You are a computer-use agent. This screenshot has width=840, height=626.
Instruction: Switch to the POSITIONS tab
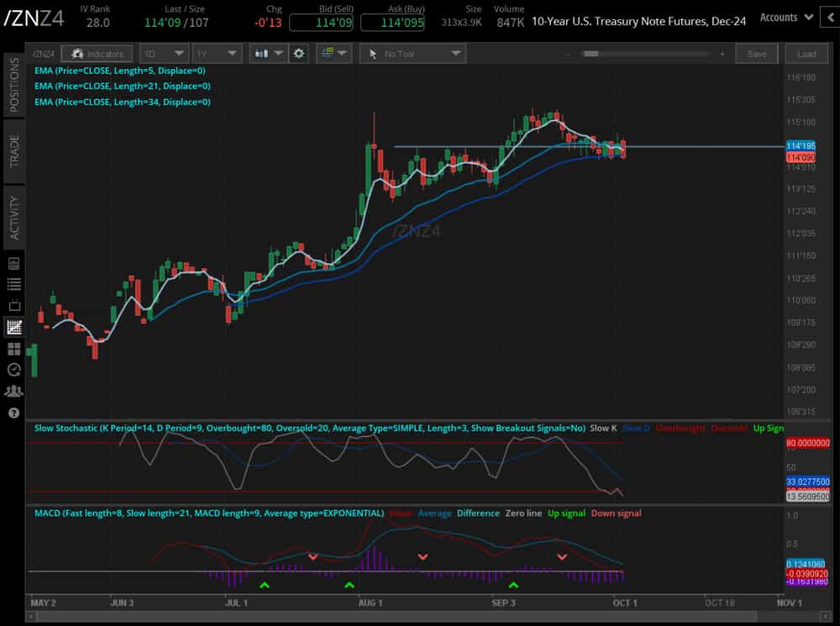(12, 84)
